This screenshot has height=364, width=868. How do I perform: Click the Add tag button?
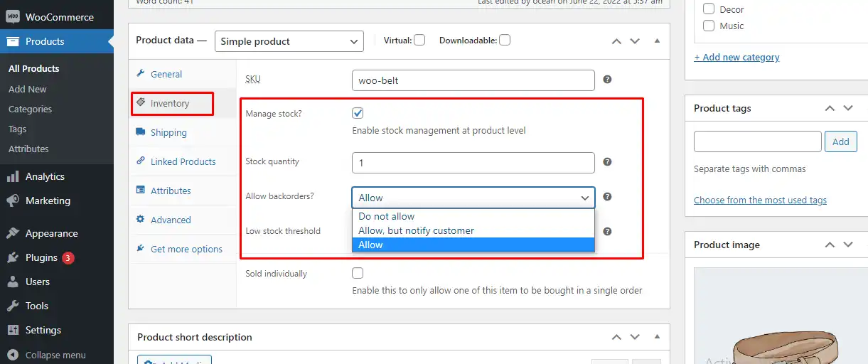pyautogui.click(x=841, y=141)
